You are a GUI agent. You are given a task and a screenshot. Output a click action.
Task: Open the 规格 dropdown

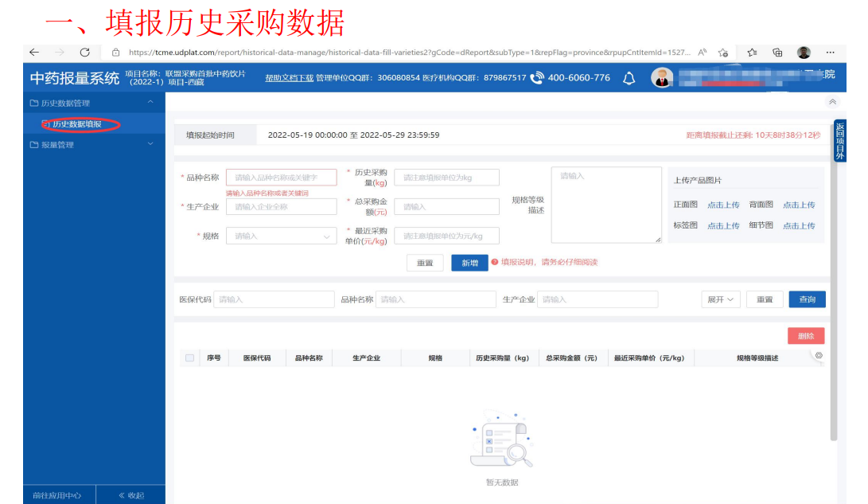tap(281, 236)
